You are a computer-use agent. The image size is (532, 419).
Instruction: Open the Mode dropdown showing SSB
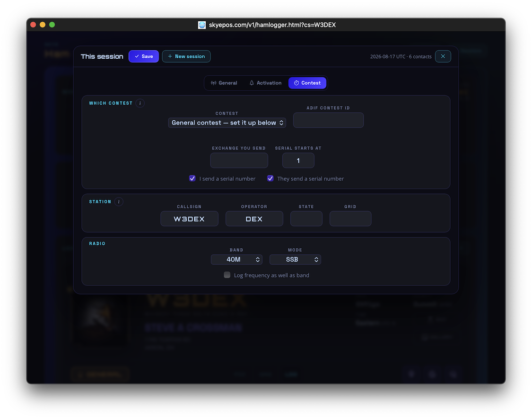point(295,259)
